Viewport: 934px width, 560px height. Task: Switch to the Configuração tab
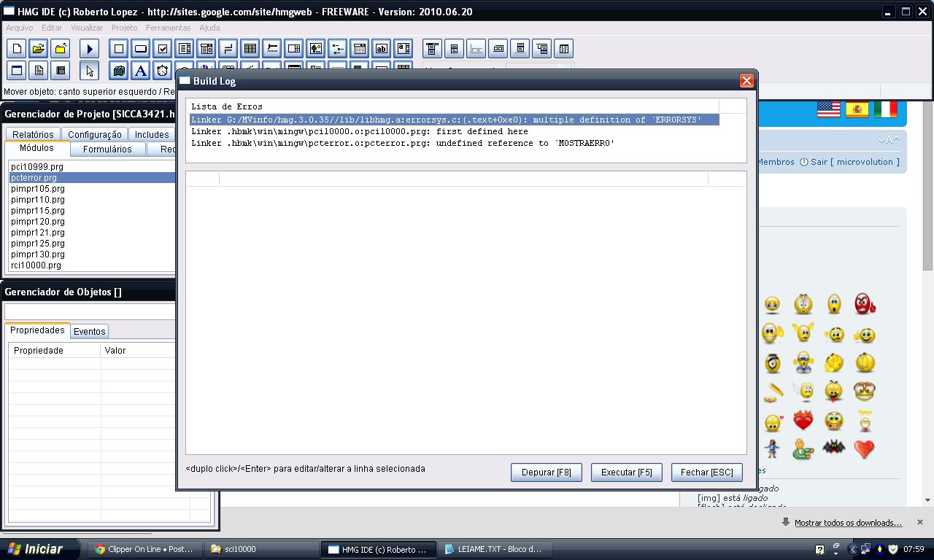95,134
